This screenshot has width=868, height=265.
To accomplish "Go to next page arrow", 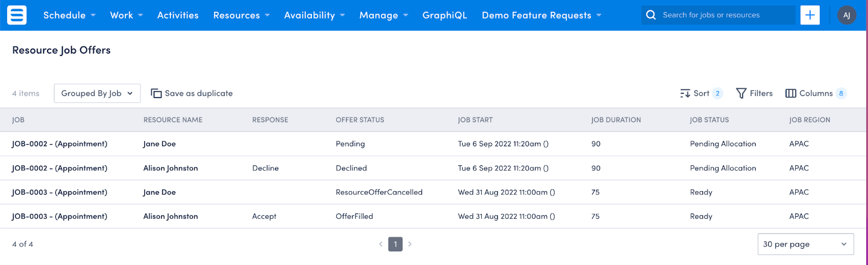I will tap(410, 244).
